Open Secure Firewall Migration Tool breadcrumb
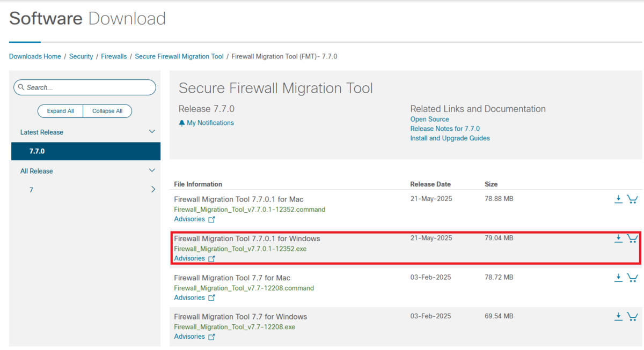The width and height of the screenshot is (644, 350). pos(179,56)
